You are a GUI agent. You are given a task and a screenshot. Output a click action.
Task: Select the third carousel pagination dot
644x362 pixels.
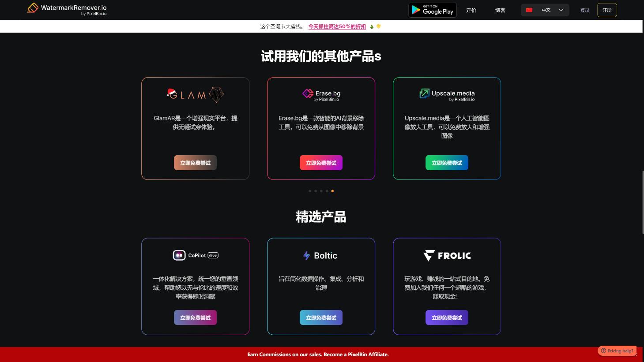(321, 191)
